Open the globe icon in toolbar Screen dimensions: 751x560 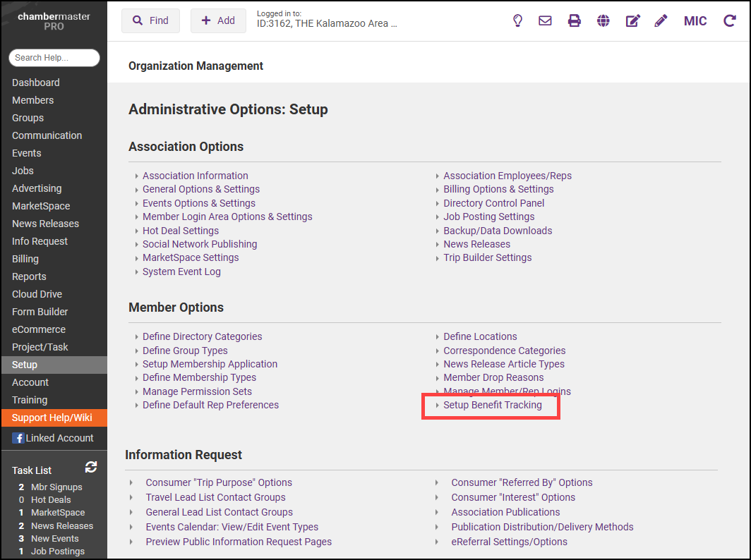603,21
